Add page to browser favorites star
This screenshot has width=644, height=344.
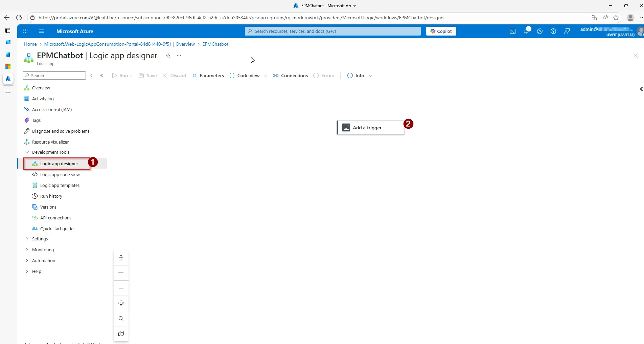[616, 18]
